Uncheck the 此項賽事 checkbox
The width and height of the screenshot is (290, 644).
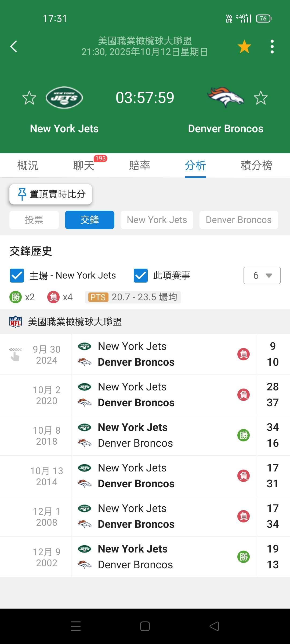(x=141, y=276)
